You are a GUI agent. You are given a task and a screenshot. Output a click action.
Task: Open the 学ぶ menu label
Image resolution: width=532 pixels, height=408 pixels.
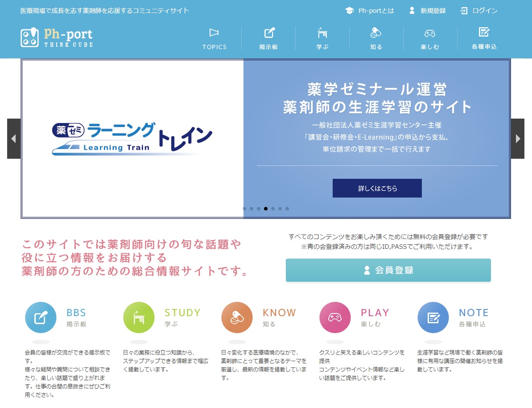322,47
